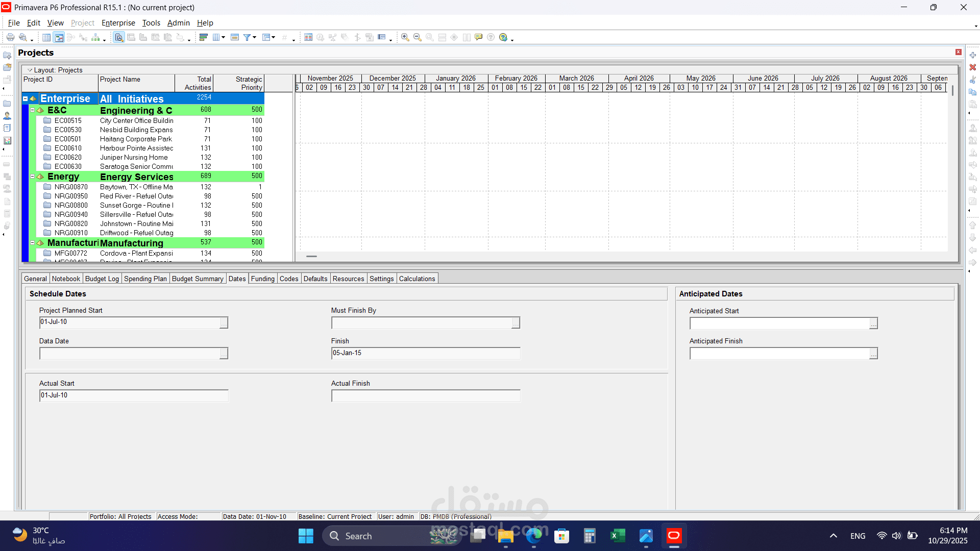The width and height of the screenshot is (980, 551).
Task: Click the Add New Project icon in sidebar
Action: [x=7, y=55]
